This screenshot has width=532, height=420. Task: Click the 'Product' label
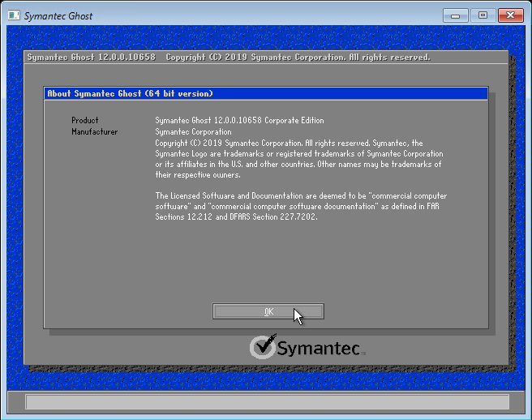click(85, 121)
